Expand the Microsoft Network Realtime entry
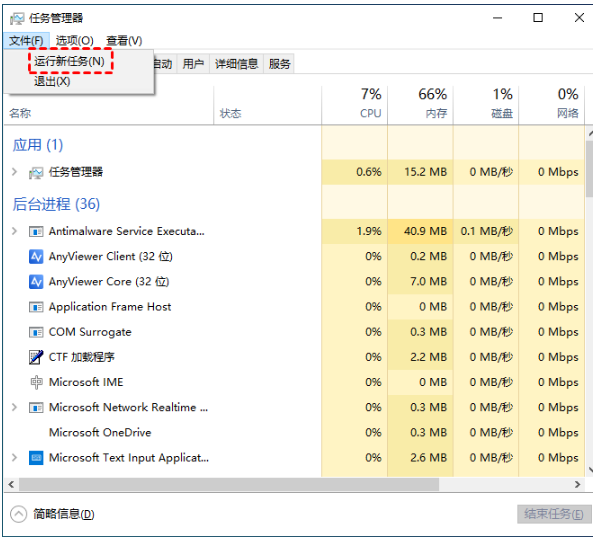The width and height of the screenshot is (593, 540). click(14, 407)
